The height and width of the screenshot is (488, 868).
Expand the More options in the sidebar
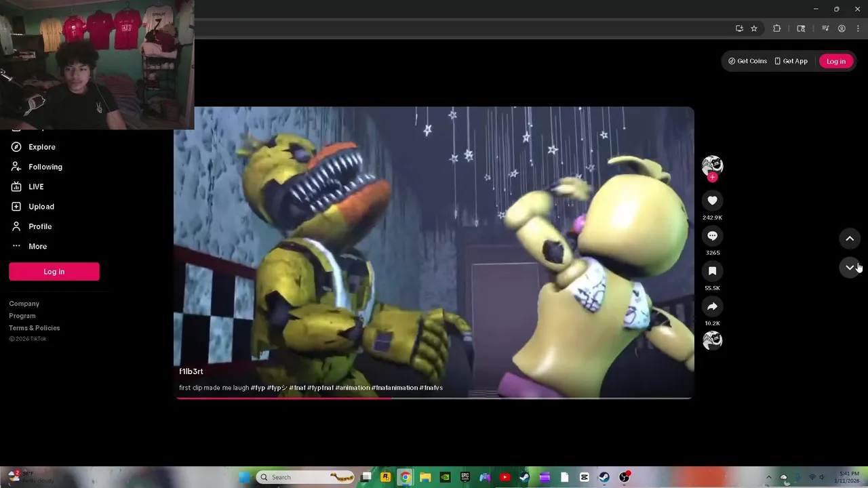pos(28,246)
